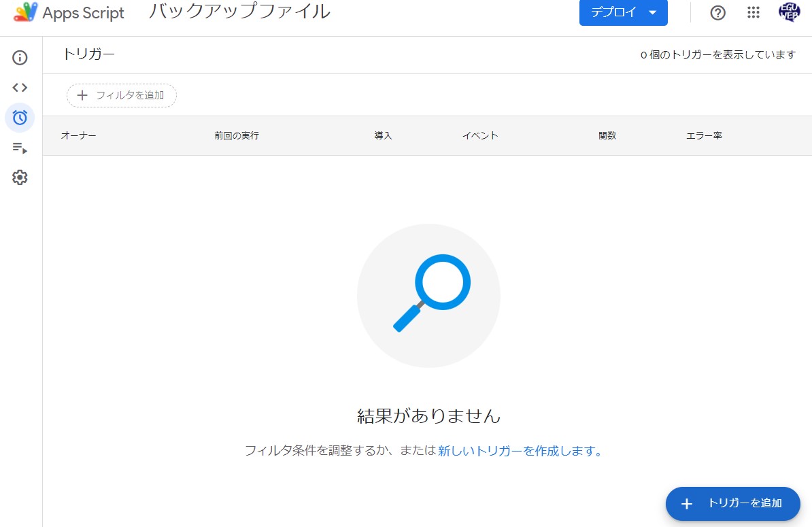The width and height of the screenshot is (812, 527).
Task: Open the Executions list panel
Action: (x=20, y=148)
